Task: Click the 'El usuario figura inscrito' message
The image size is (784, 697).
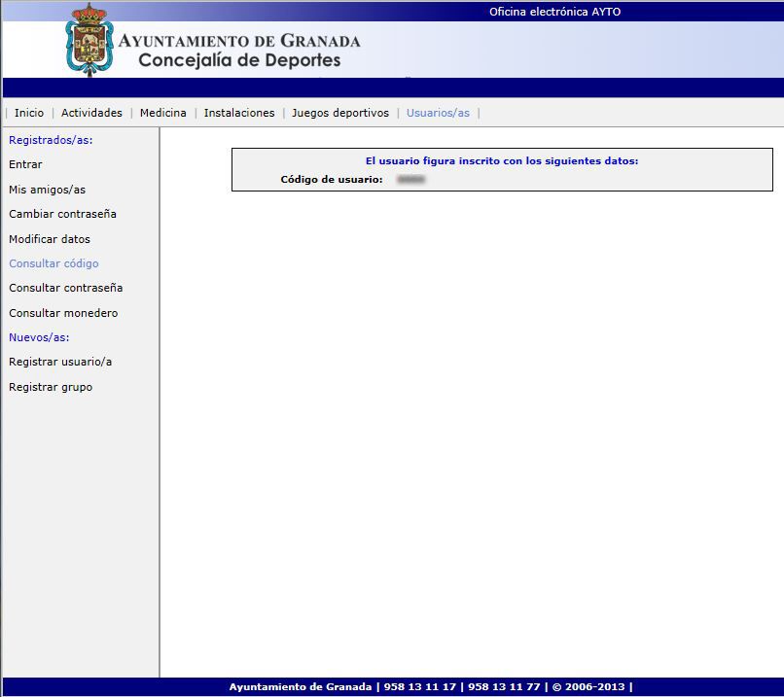Action: (502, 161)
